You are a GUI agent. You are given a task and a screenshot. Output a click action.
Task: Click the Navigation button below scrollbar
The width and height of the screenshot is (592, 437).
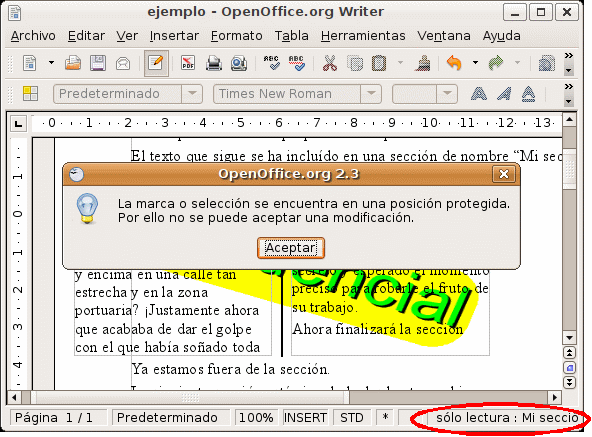[569, 368]
